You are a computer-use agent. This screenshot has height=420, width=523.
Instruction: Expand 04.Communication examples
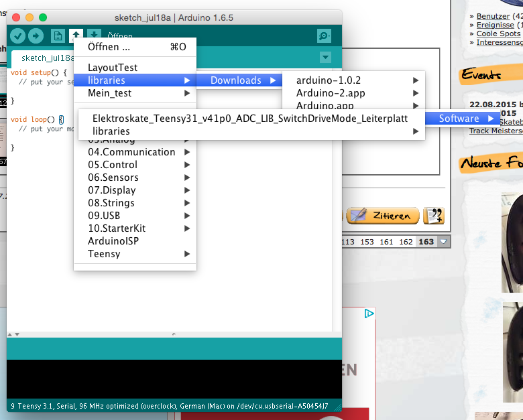pyautogui.click(x=135, y=152)
